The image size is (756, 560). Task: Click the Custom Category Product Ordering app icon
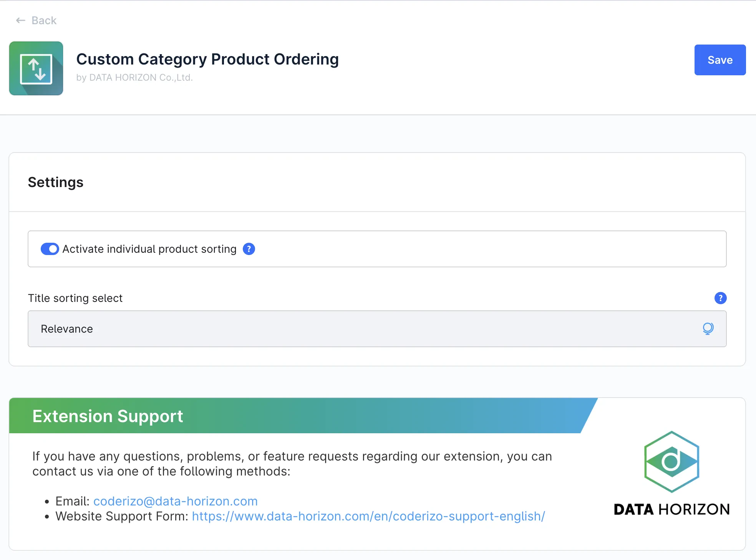tap(36, 68)
